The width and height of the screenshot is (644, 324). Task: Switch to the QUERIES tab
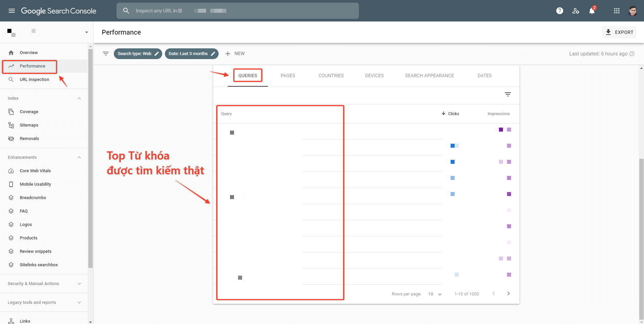click(248, 76)
